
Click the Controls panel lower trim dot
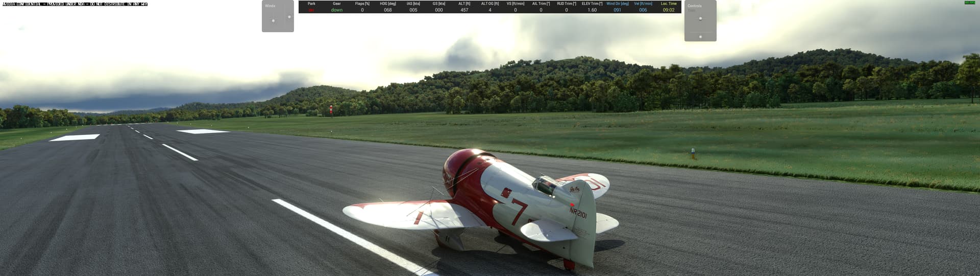point(700,37)
